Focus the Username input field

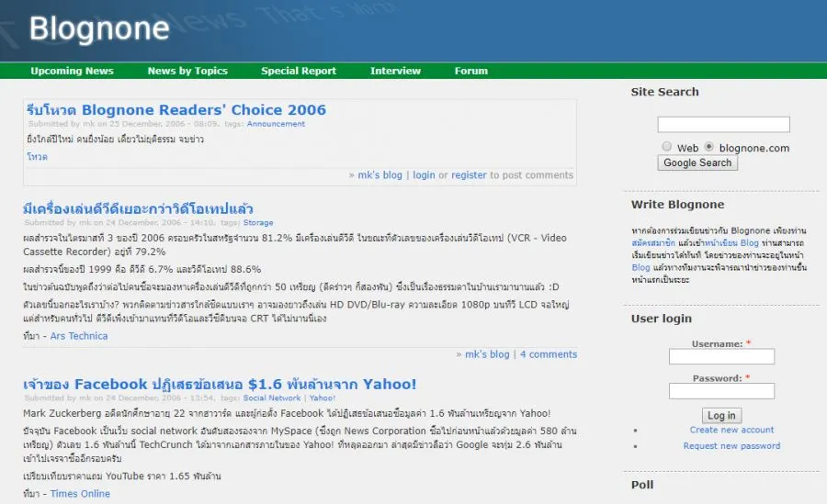click(x=721, y=356)
